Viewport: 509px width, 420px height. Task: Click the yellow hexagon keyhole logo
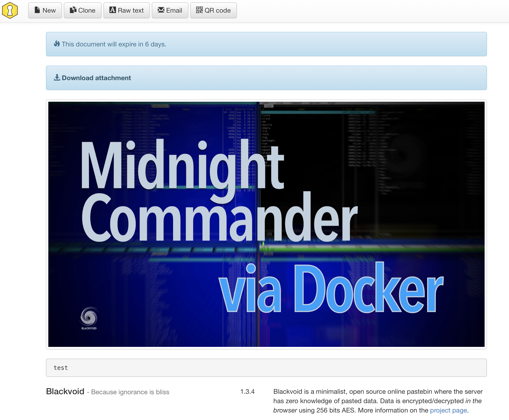(x=10, y=10)
